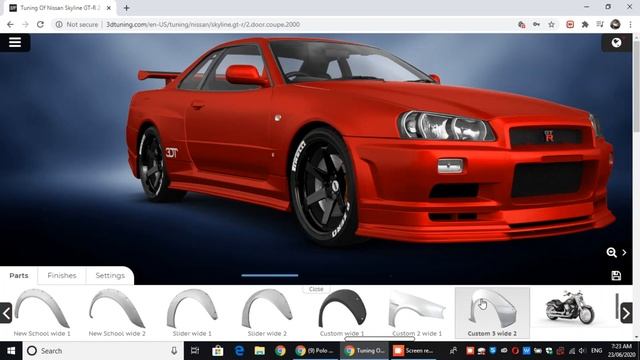
Task: Click the zoom magnifier icon on car view
Action: click(x=611, y=253)
